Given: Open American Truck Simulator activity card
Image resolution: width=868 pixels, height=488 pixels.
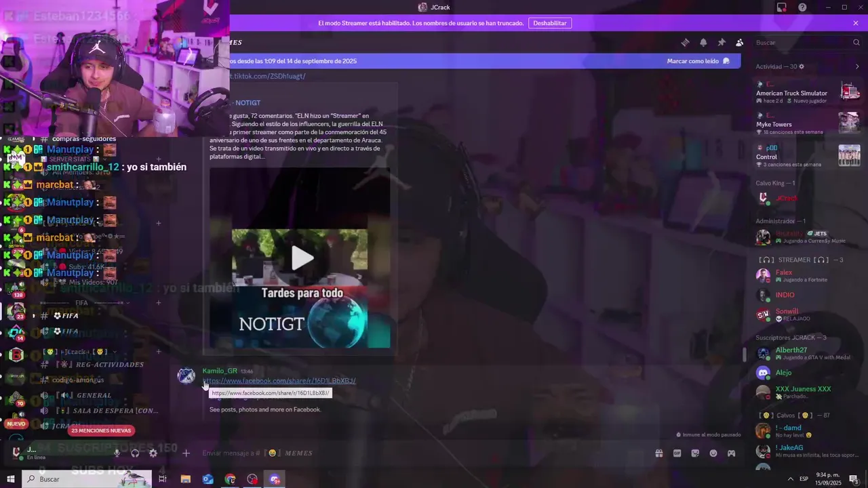Looking at the screenshot, I should tap(808, 91).
